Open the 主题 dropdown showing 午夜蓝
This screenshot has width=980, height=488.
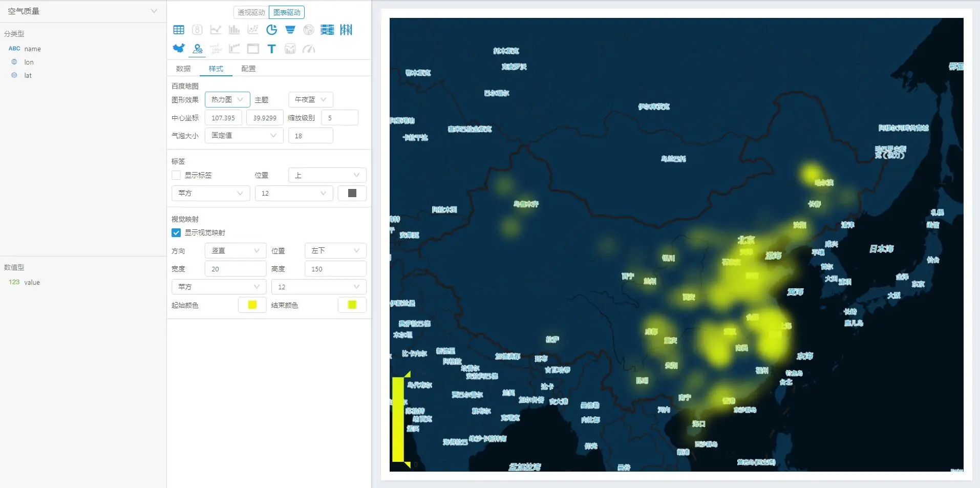pos(311,99)
